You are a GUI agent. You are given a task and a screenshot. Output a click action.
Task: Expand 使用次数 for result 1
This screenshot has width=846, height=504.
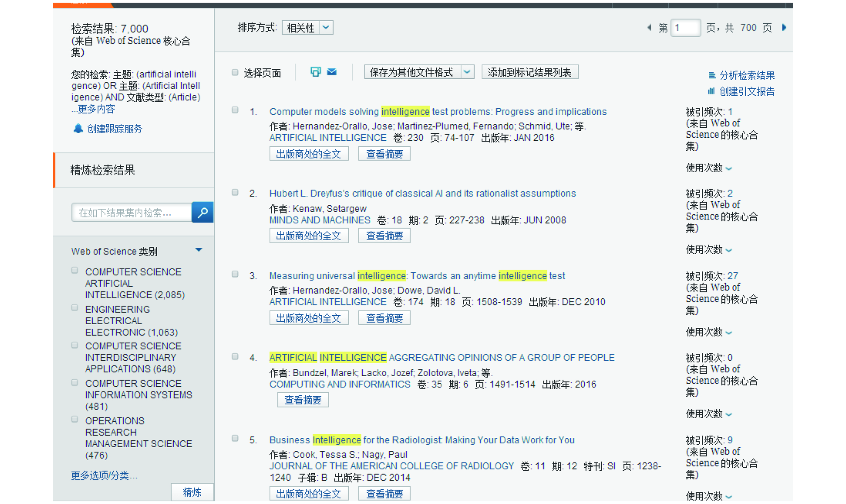tap(709, 168)
